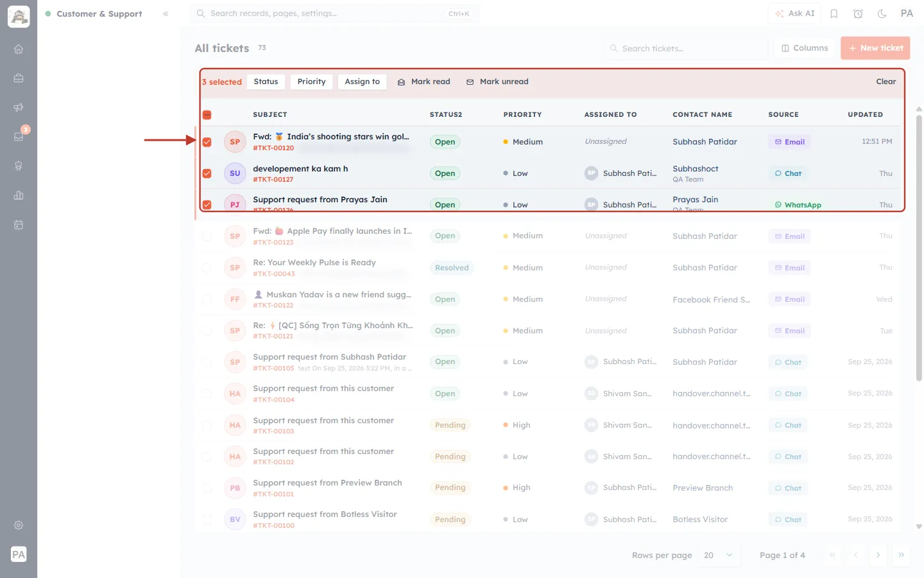
Task: Collapse the sidebar with double chevron
Action: (166, 13)
